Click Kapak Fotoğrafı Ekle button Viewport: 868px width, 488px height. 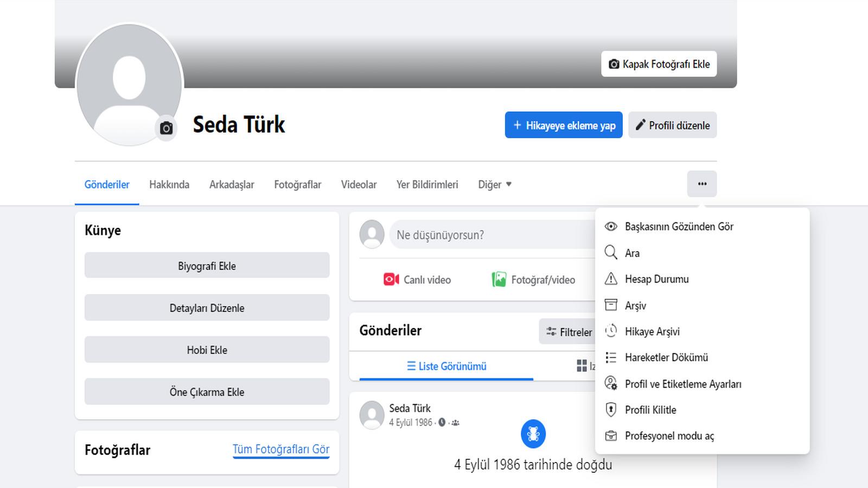659,64
